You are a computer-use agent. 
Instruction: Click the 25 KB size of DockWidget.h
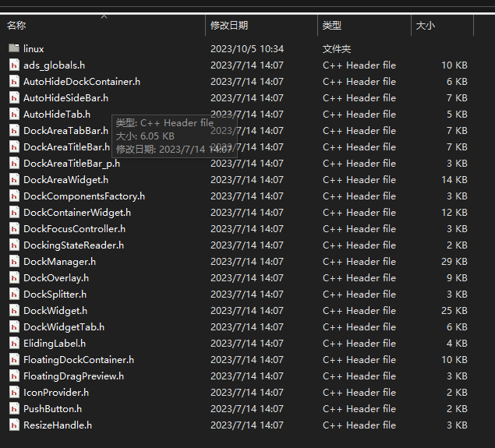tap(454, 311)
